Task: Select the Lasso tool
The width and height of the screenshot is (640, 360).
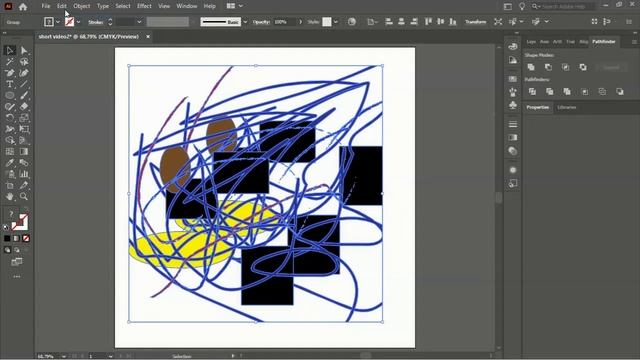Action: pos(24,62)
